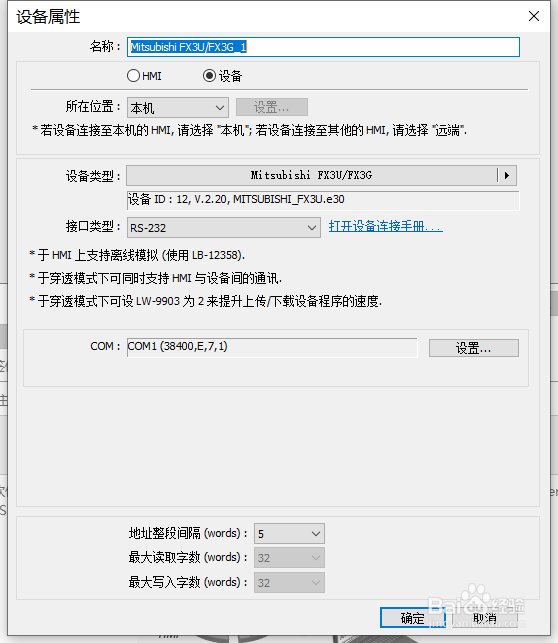Open the 地址整段间隔 dropdown set to 5
This screenshot has height=643, width=558.
(289, 534)
